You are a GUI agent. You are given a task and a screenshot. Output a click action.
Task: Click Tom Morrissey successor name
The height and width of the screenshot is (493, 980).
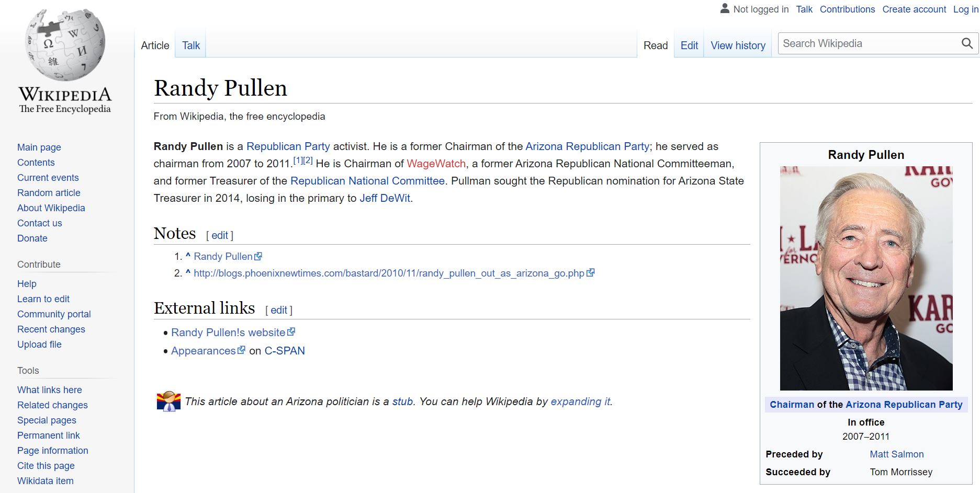[901, 472]
